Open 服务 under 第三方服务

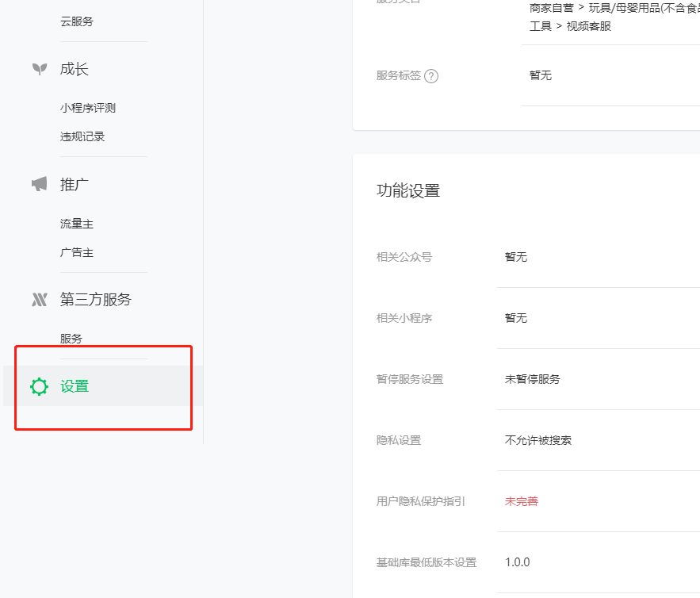tap(71, 339)
